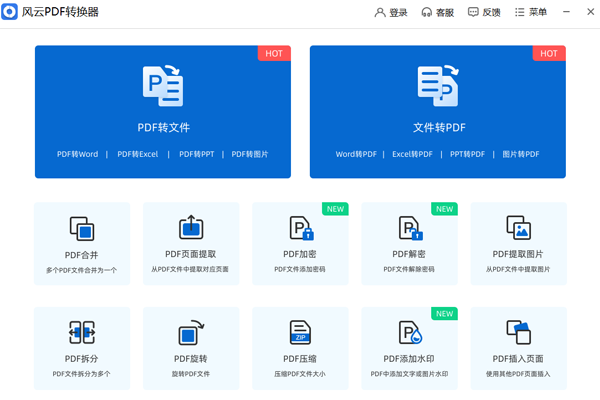Click the PDF压缩 ZIP compress icon
This screenshot has height=400, width=600.
pos(300,333)
